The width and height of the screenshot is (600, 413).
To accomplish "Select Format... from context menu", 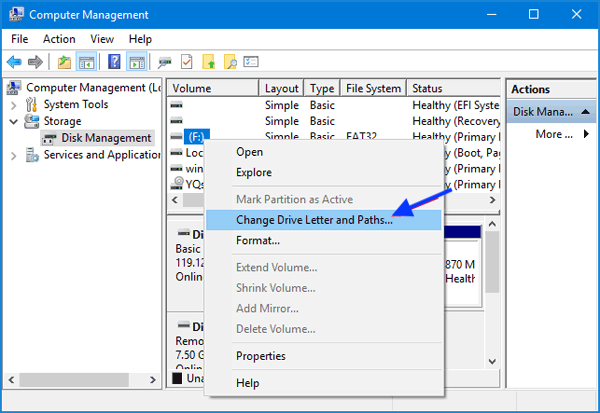I will coord(324,240).
